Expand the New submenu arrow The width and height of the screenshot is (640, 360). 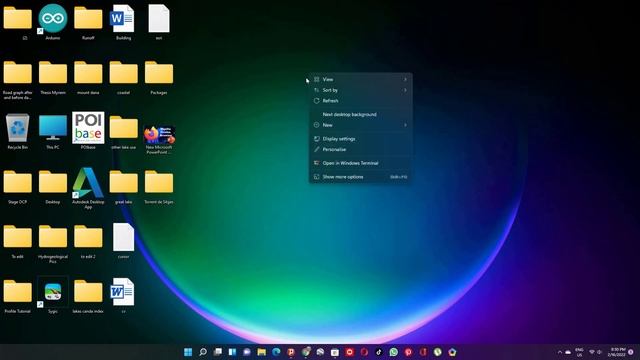tap(405, 125)
